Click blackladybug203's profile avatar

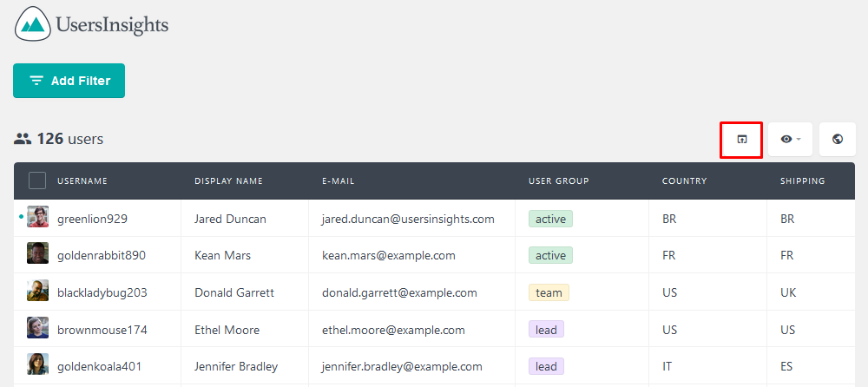tap(37, 291)
